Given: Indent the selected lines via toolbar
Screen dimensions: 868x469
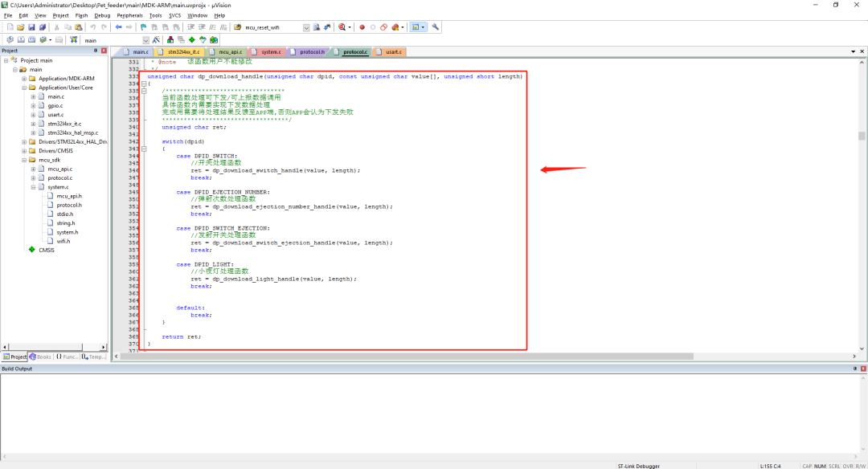Looking at the screenshot, I should tap(191, 27).
